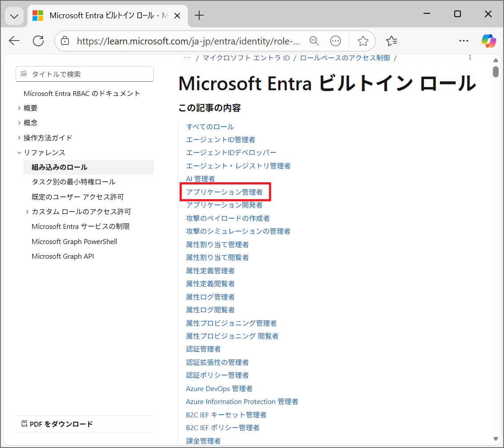Open the tab actions chevron button
Screen dimensions: 504x448
(14, 16)
